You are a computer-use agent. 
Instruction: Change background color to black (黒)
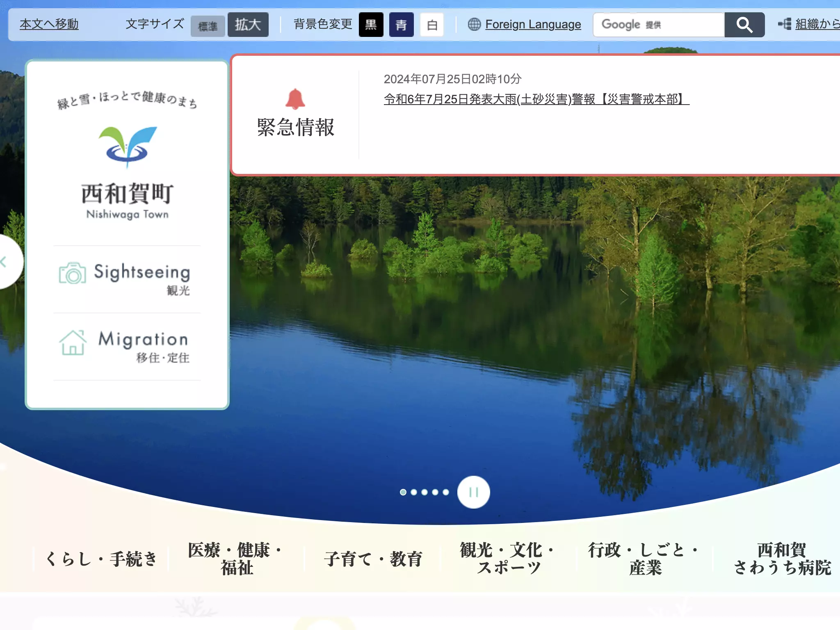tap(371, 25)
